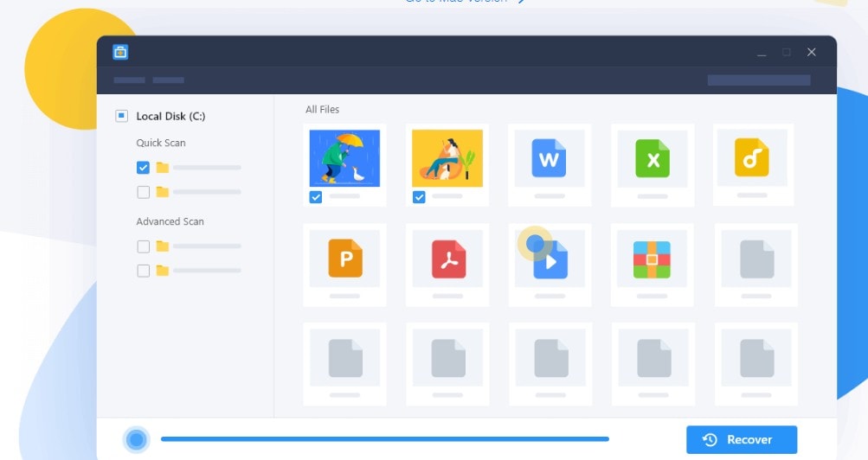Screen dimensions: 868x460
Task: Uncheck the rainy umbrella picture checkbox
Action: pyautogui.click(x=316, y=197)
